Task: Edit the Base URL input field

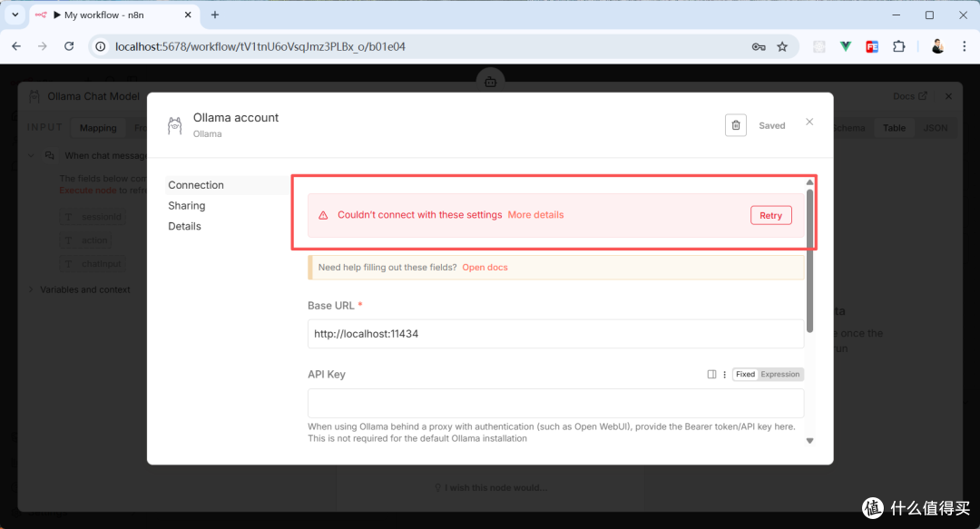Action: 555,334
